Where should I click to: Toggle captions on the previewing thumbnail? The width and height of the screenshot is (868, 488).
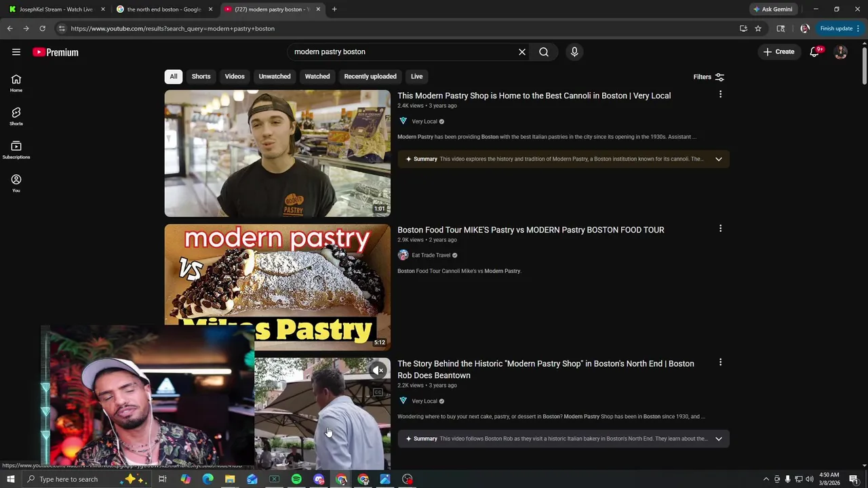click(x=378, y=392)
